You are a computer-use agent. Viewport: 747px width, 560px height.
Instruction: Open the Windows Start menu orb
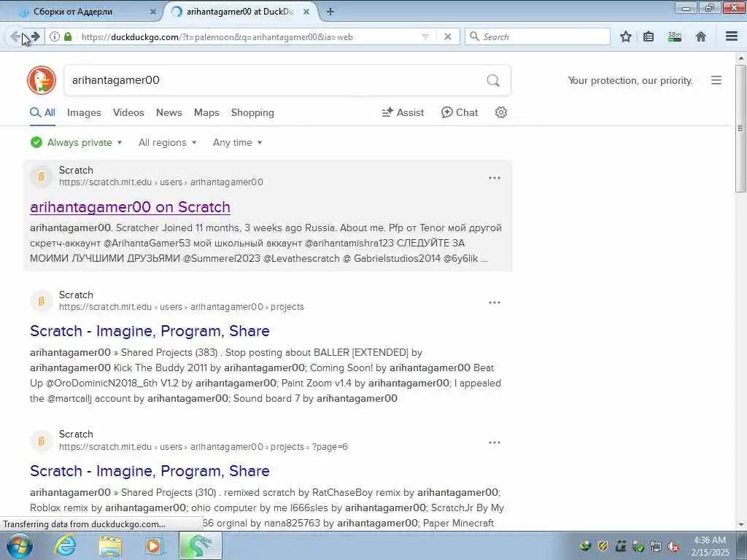point(20,545)
